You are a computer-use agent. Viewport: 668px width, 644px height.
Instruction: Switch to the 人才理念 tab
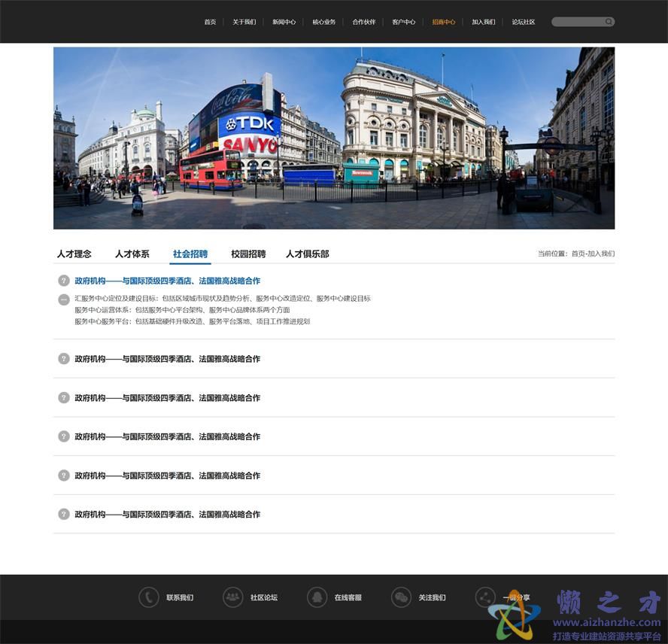[74, 254]
